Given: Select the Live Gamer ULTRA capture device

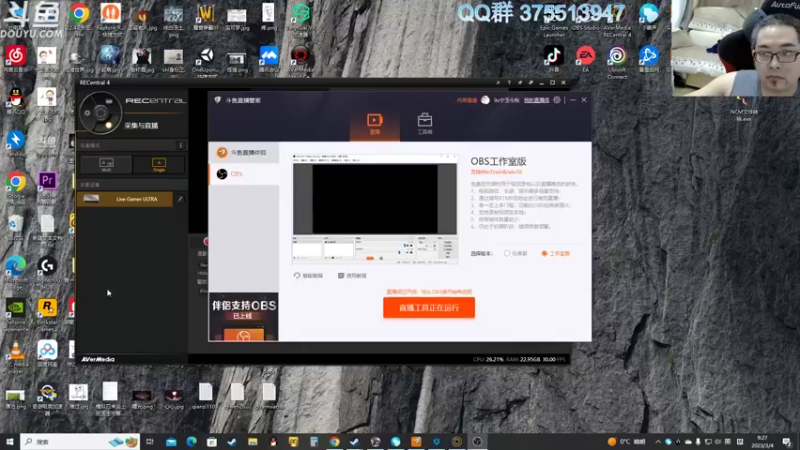Looking at the screenshot, I should (x=125, y=199).
